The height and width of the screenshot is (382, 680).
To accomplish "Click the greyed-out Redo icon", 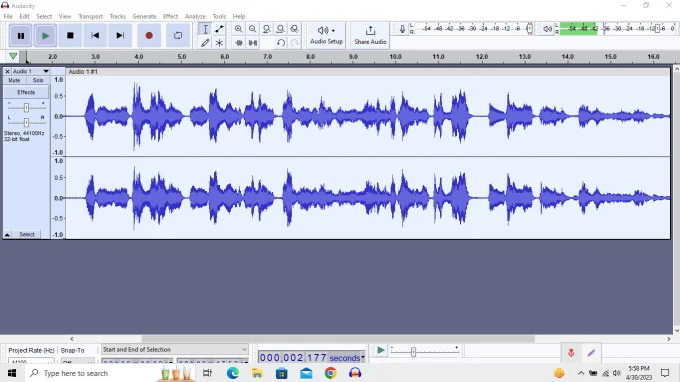I will (x=294, y=43).
